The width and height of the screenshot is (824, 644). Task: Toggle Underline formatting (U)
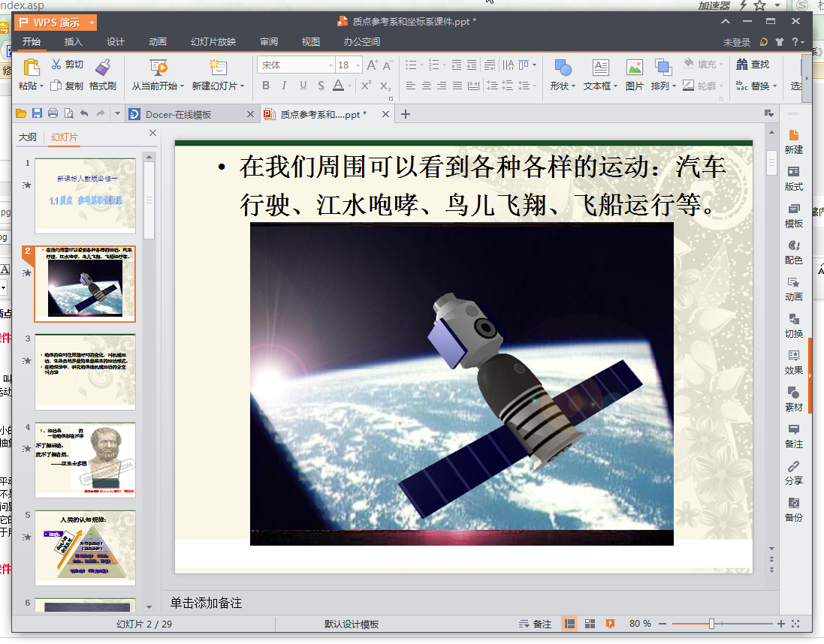pyautogui.click(x=303, y=85)
